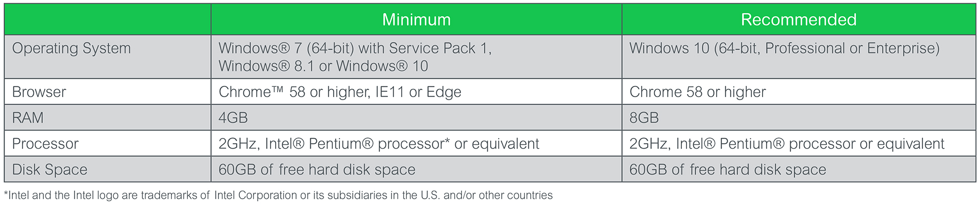Select the Disk Space row label

[x=50, y=170]
